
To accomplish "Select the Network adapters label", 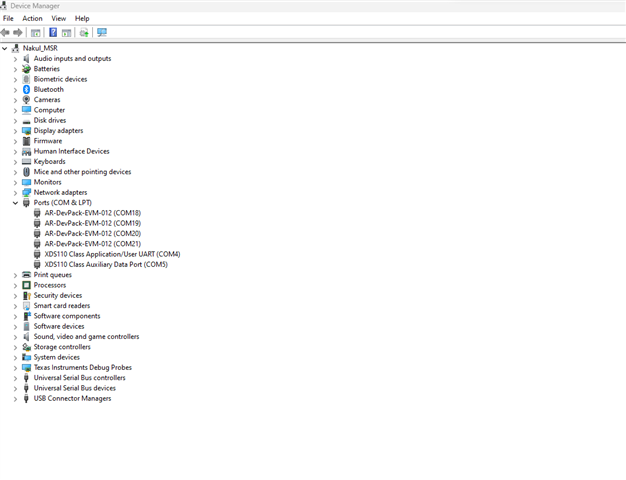I will click(x=60, y=192).
